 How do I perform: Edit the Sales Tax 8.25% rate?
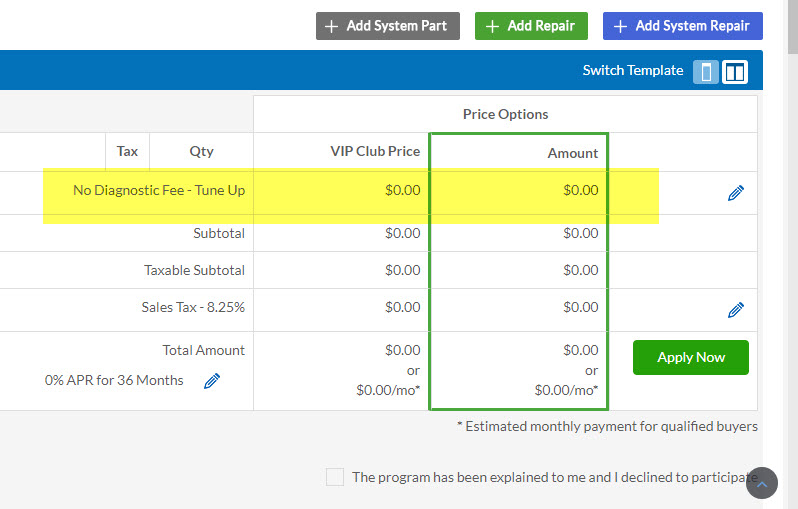pos(736,310)
